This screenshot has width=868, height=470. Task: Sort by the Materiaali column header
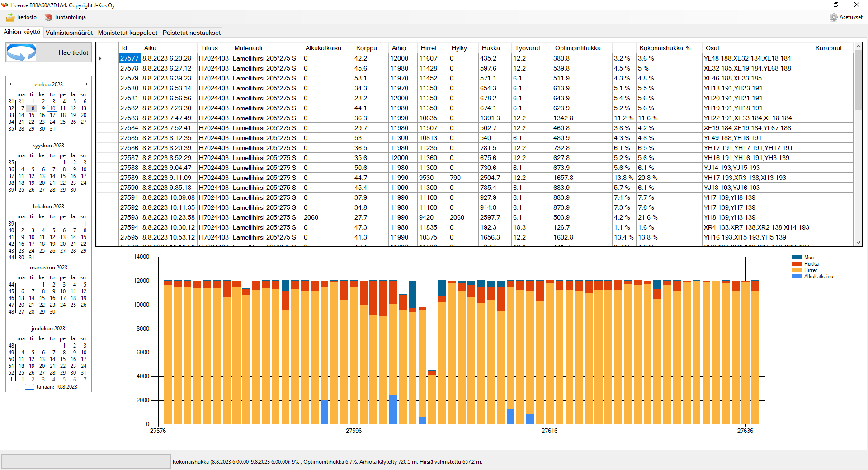pyautogui.click(x=248, y=48)
